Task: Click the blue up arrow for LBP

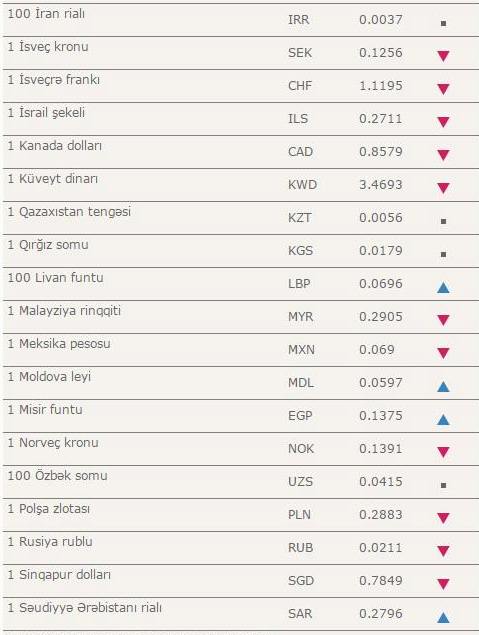Action: (x=443, y=287)
